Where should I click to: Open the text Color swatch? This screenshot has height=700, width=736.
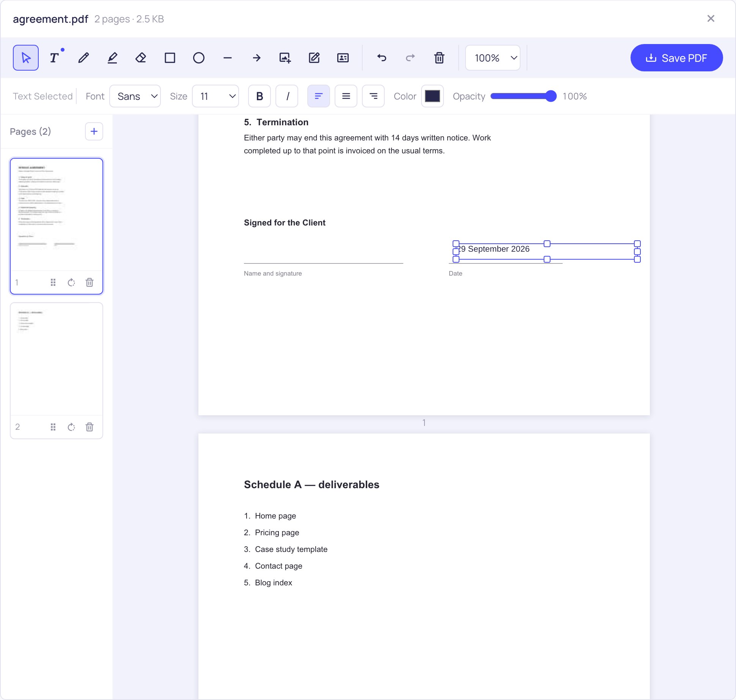(432, 96)
